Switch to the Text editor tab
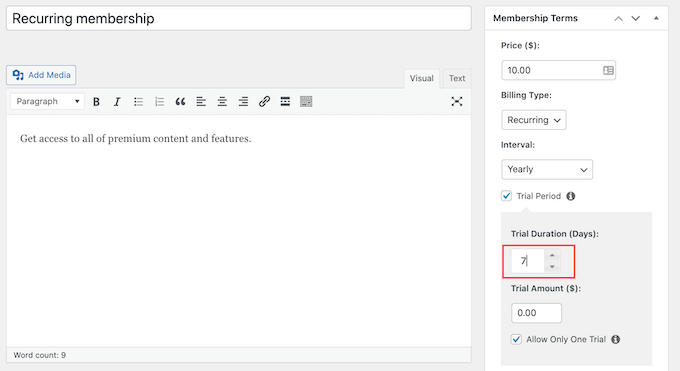 coord(457,79)
